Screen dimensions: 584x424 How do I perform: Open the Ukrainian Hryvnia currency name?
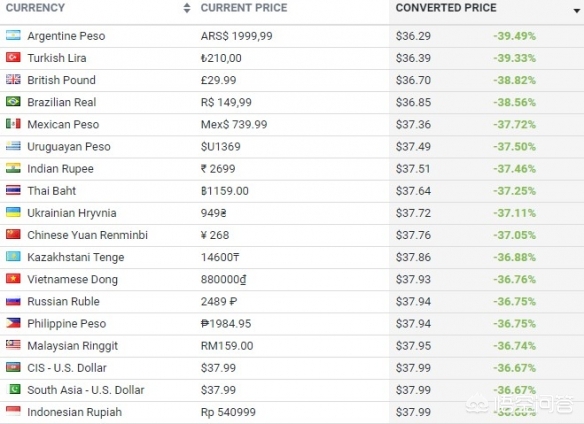[72, 213]
